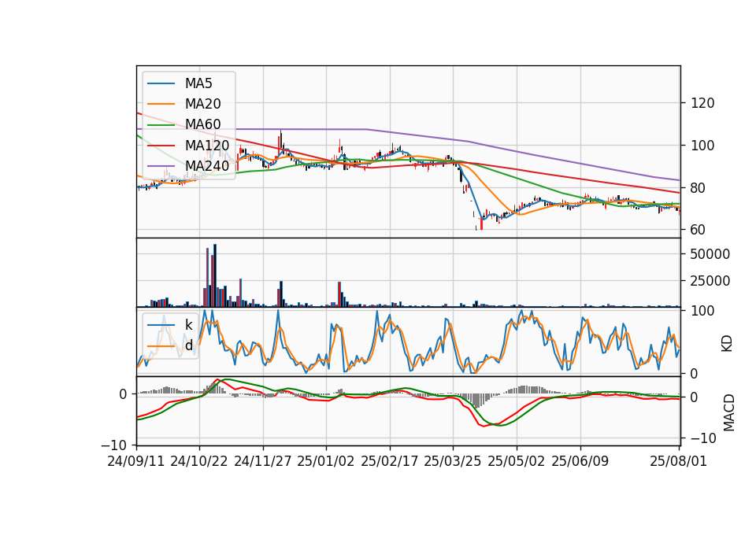Viewport: 756px width, 543px height.
Task: Click the purple MA240 legend line sample
Action: [161, 166]
